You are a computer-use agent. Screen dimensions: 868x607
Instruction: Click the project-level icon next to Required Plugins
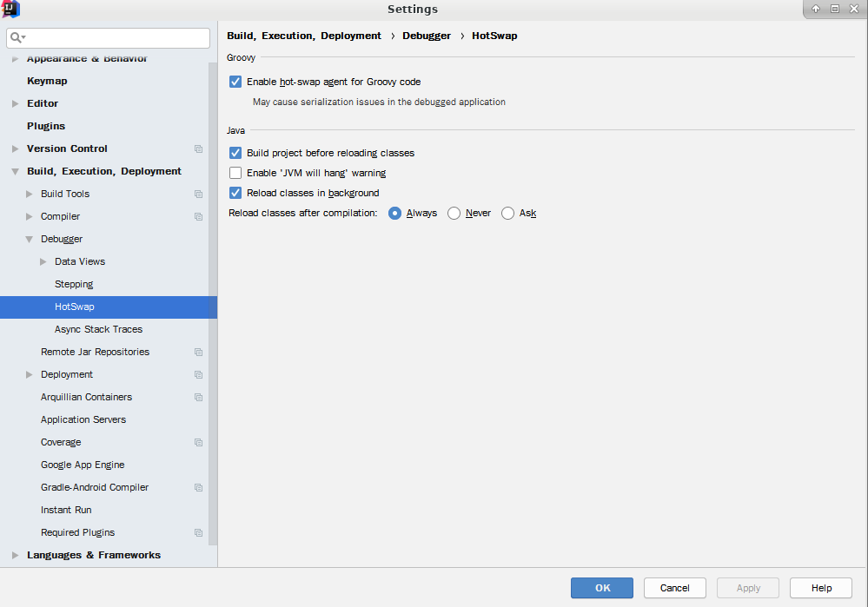click(198, 533)
